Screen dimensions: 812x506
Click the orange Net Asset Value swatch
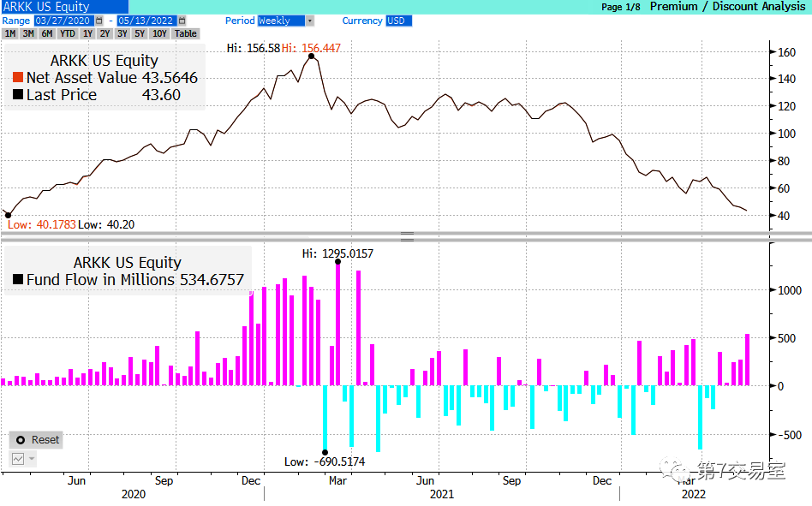[x=18, y=78]
